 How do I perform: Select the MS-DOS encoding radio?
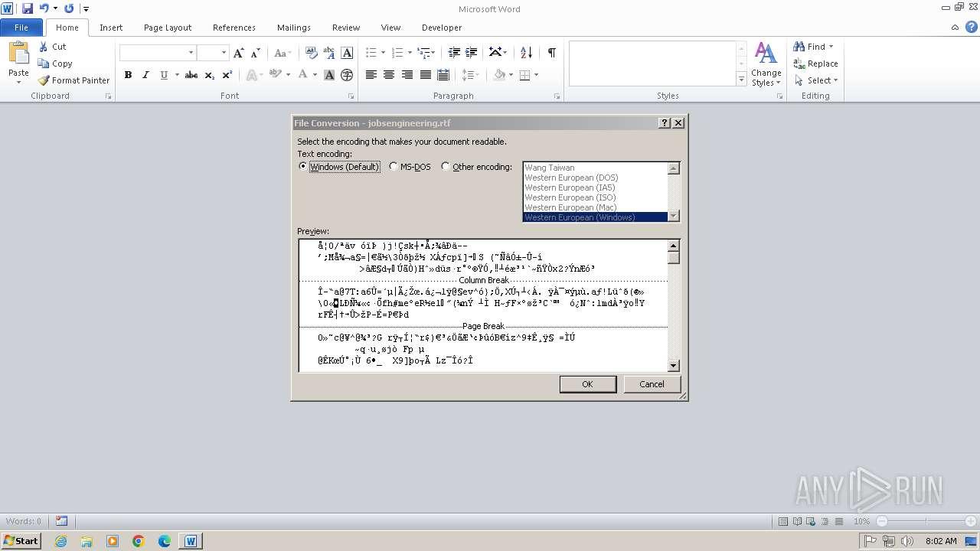pyautogui.click(x=394, y=167)
